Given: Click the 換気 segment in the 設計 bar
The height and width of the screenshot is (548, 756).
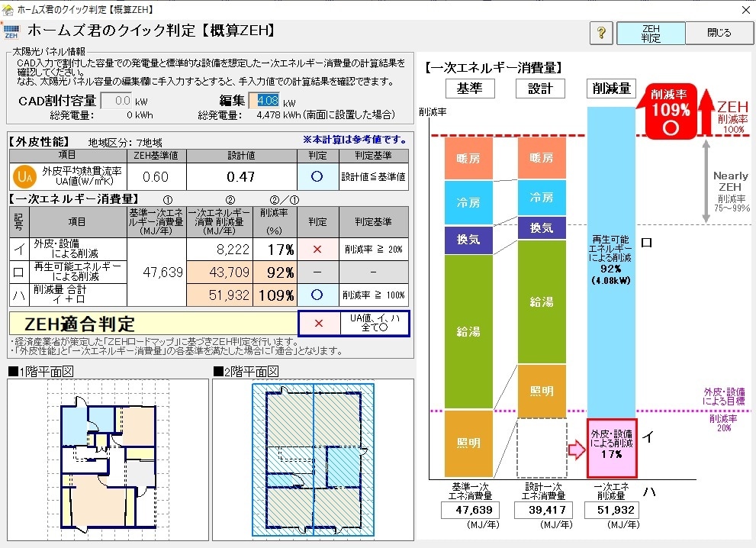Looking at the screenshot, I should (542, 227).
